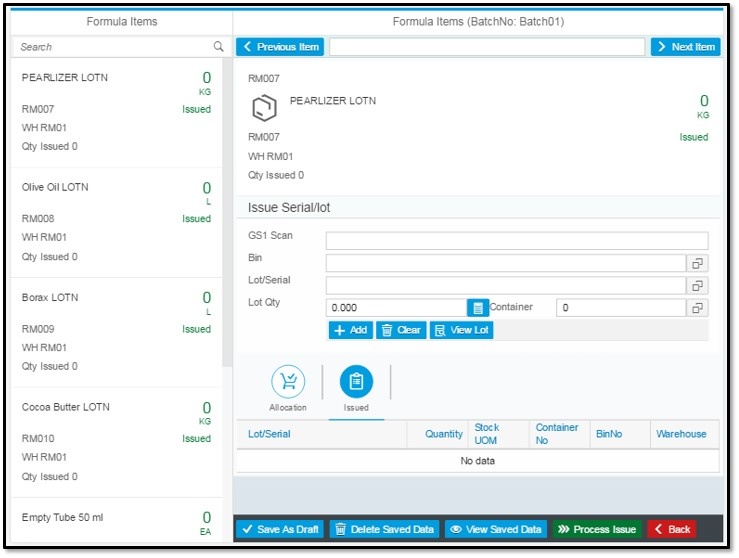This screenshot has width=739, height=558.
Task: Click the Lot Qty calculator icon
Action: click(477, 308)
